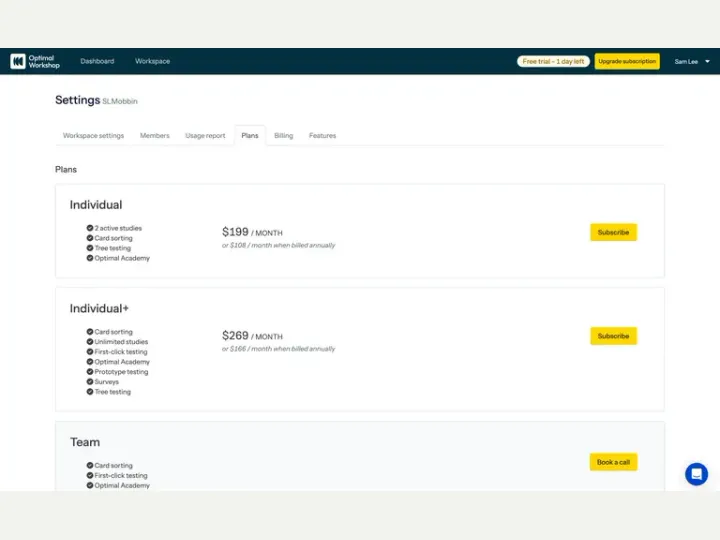This screenshot has height=540, width=720.
Task: Switch to the Members tab
Action: point(155,135)
